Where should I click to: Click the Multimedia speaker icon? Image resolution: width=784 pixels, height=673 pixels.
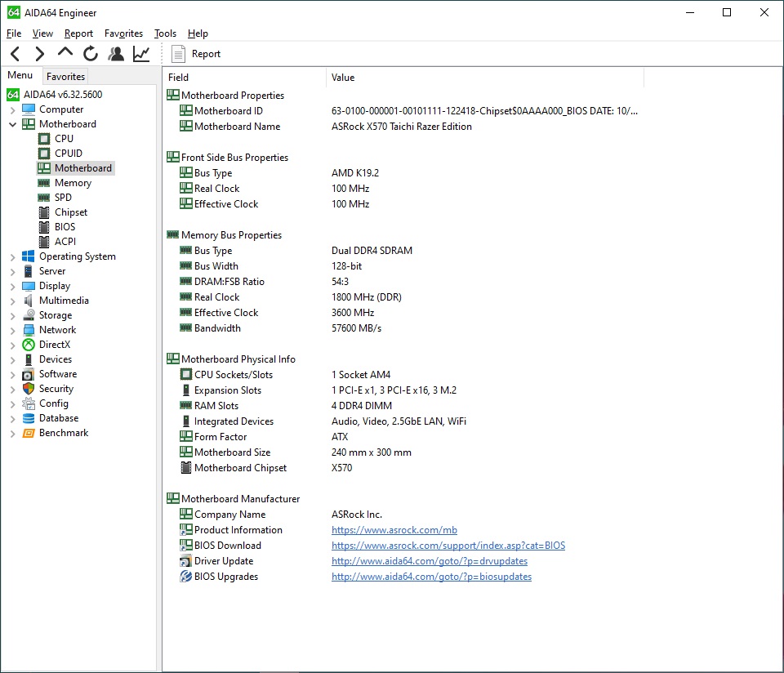29,301
